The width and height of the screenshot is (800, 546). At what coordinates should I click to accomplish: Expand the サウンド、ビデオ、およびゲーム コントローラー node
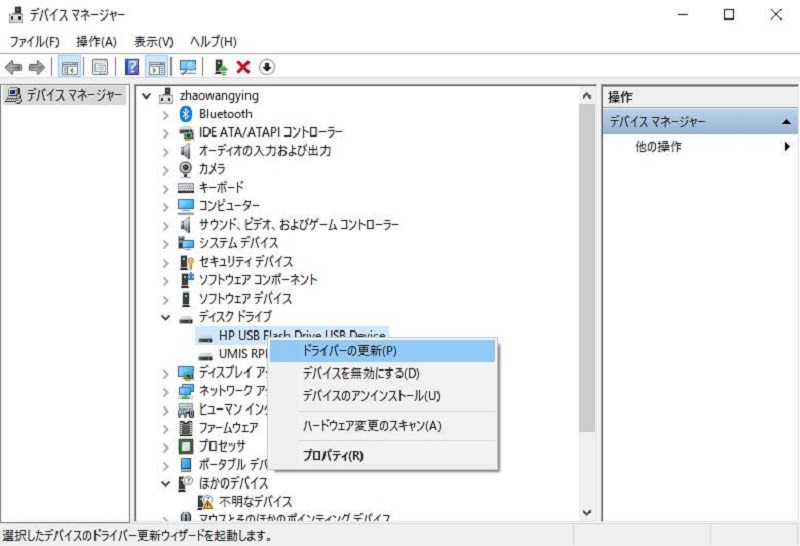click(165, 226)
